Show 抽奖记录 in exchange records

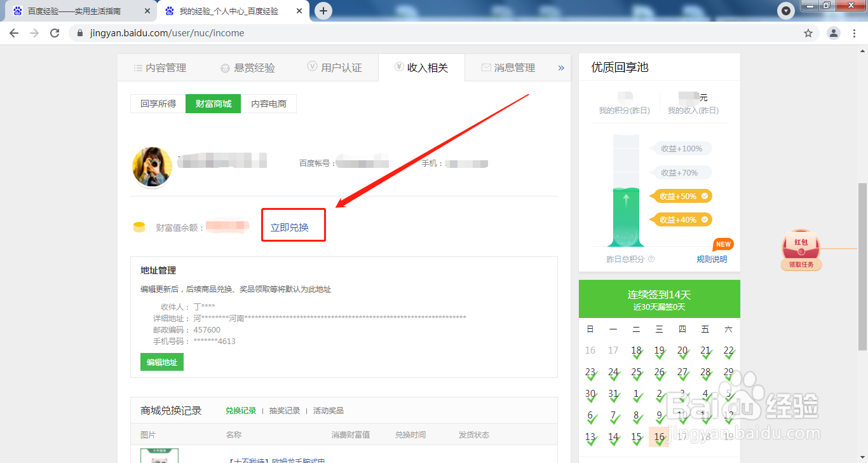click(x=285, y=411)
